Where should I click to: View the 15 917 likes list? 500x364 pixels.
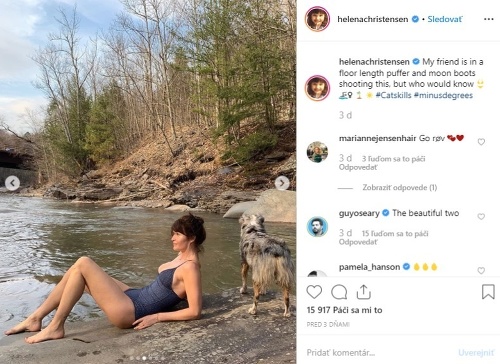pos(344,310)
